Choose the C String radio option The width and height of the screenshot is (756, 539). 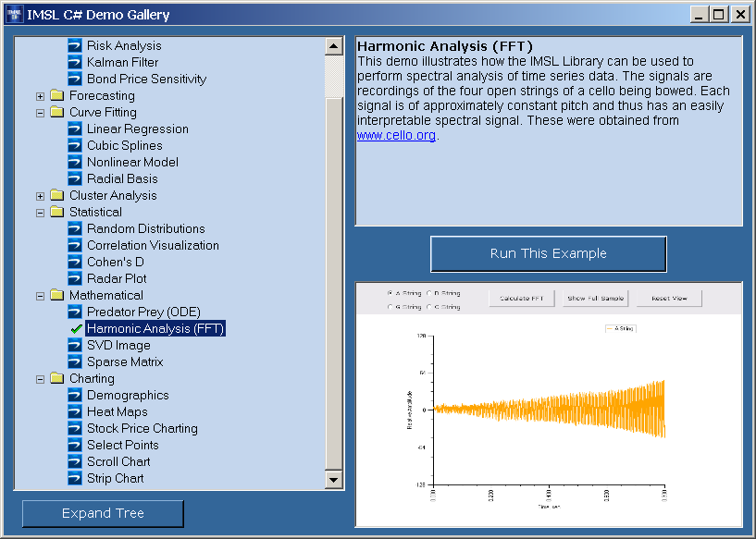pos(428,307)
